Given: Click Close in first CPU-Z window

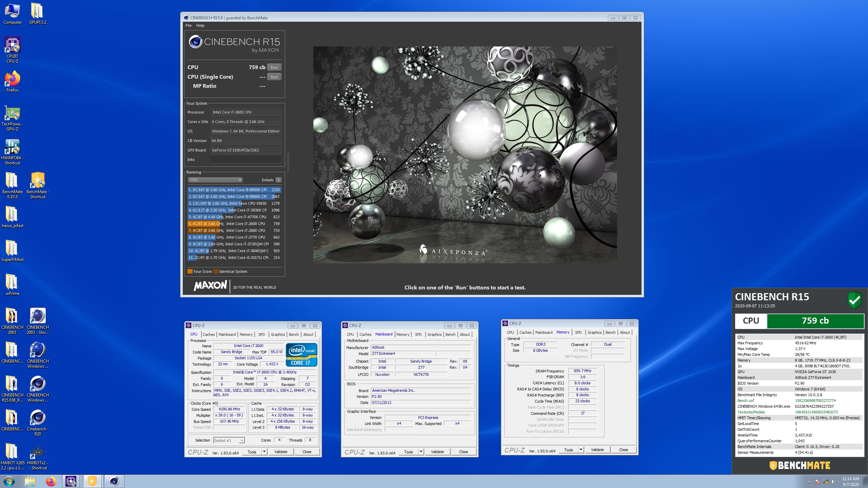Looking at the screenshot, I should pyautogui.click(x=307, y=452).
